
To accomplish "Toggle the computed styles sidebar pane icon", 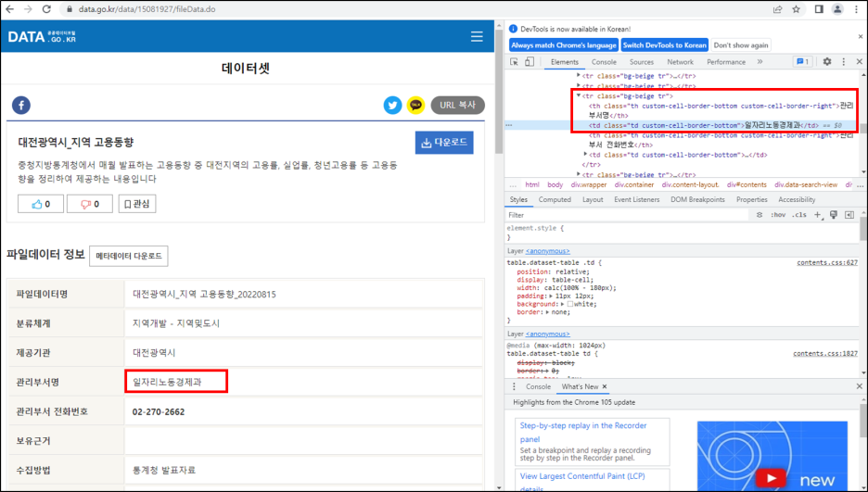I will point(849,215).
